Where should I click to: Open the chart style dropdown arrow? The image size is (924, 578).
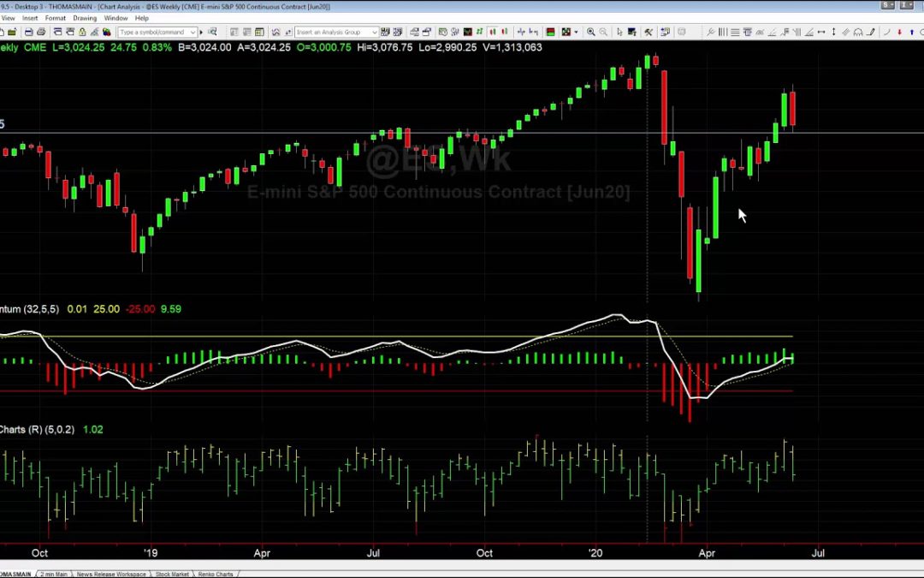click(574, 31)
